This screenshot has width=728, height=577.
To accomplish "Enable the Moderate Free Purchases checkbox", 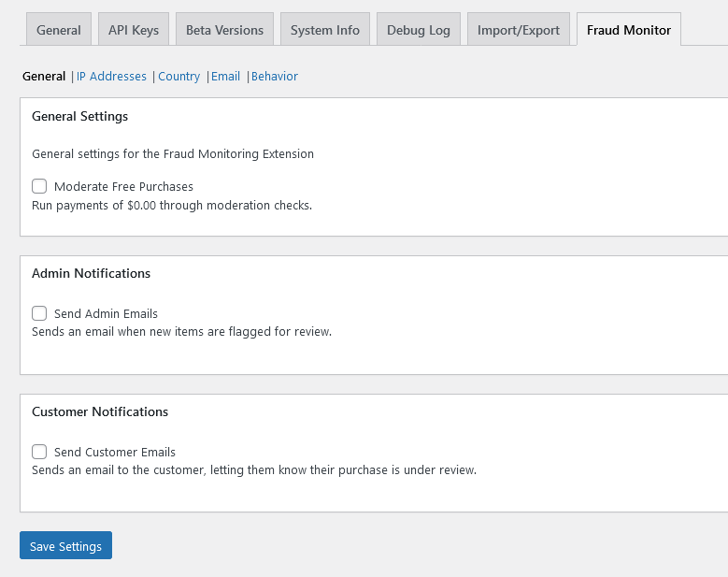I will 39,186.
